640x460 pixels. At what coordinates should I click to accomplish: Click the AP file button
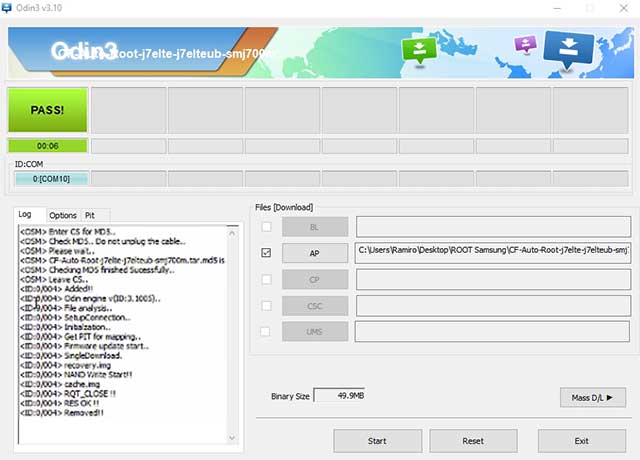tap(315, 253)
